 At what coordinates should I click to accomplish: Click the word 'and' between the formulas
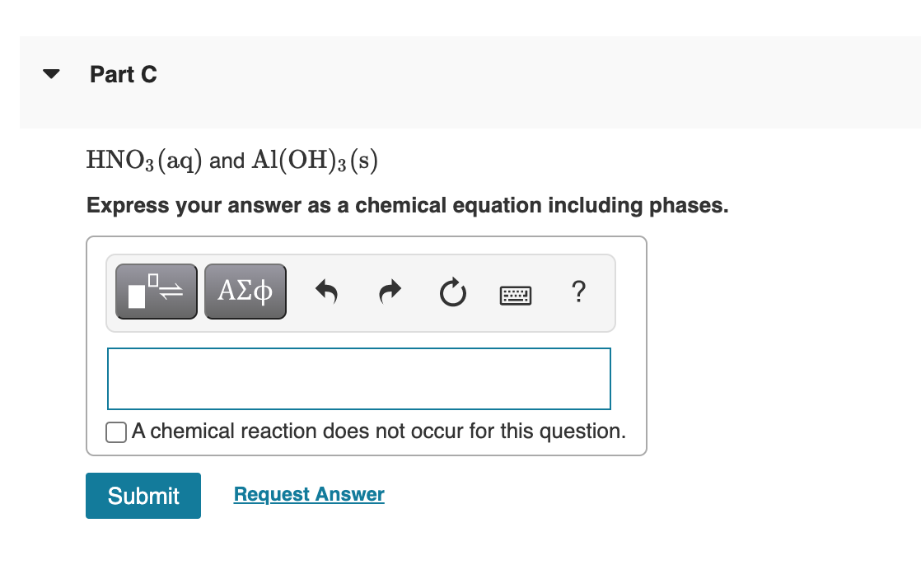point(227,161)
